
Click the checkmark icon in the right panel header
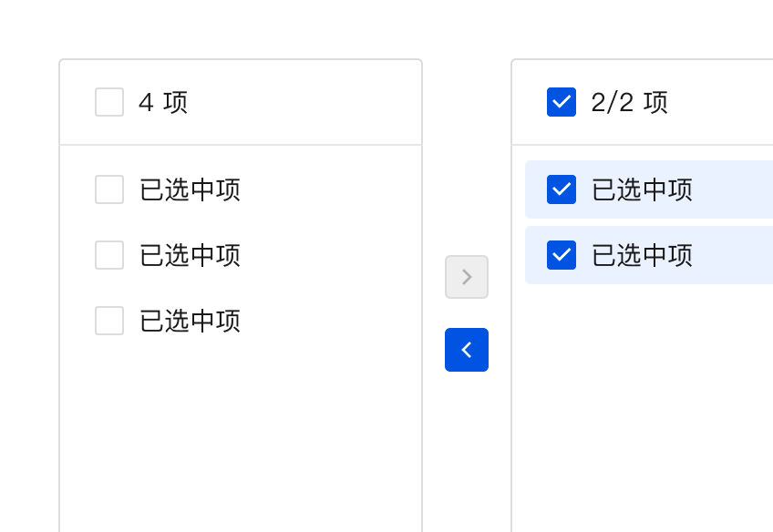pyautogui.click(x=562, y=102)
